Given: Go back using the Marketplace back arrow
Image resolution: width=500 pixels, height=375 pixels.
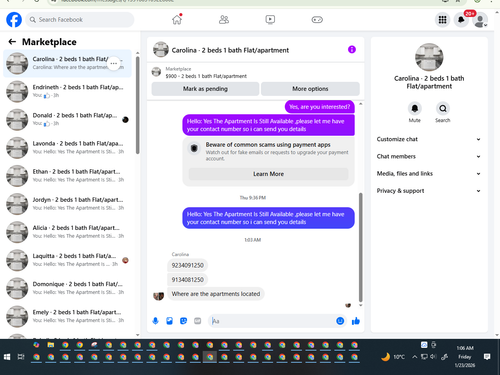Looking at the screenshot, I should [12, 42].
